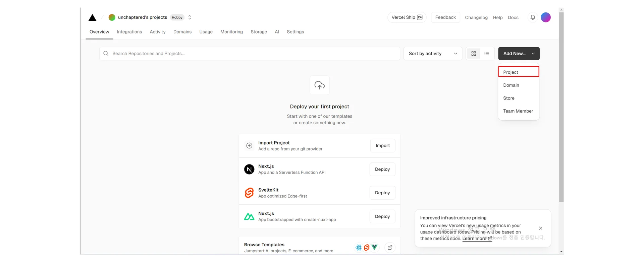Switch to grid view layout
Screen dimensions: 644x262
click(x=474, y=54)
